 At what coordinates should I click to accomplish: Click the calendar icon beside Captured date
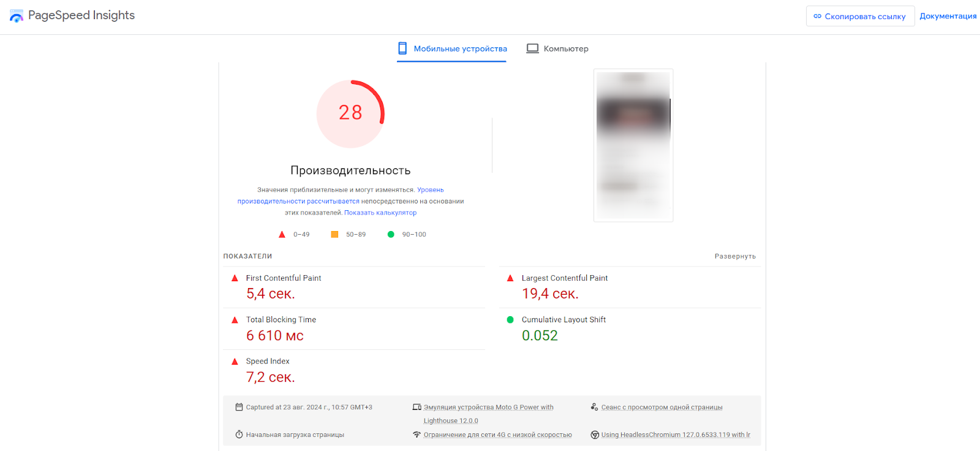[239, 407]
